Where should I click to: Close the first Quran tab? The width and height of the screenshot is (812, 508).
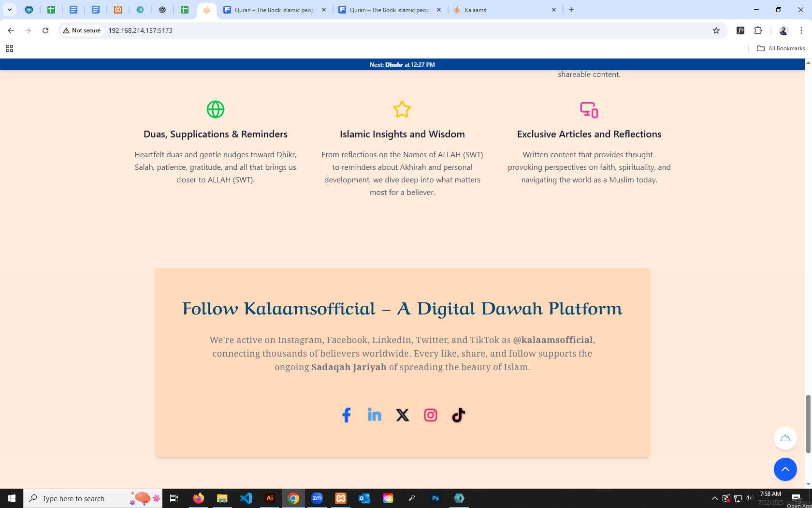(324, 10)
